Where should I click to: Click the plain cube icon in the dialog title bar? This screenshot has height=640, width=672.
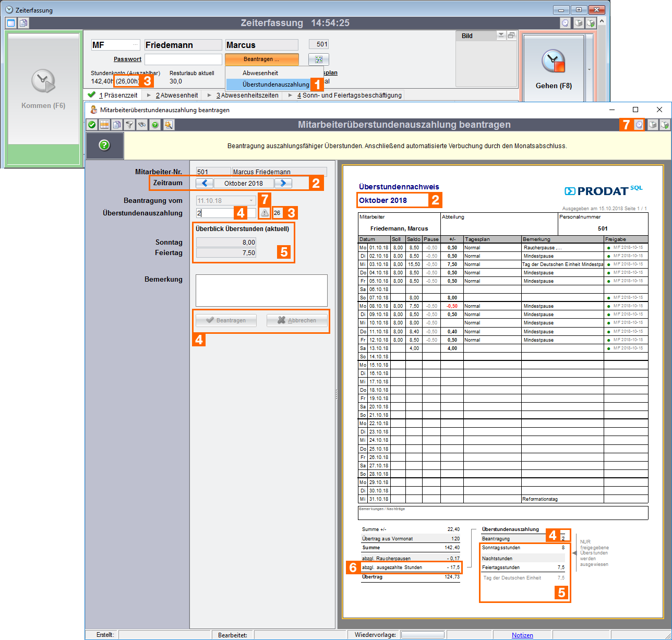click(652, 125)
